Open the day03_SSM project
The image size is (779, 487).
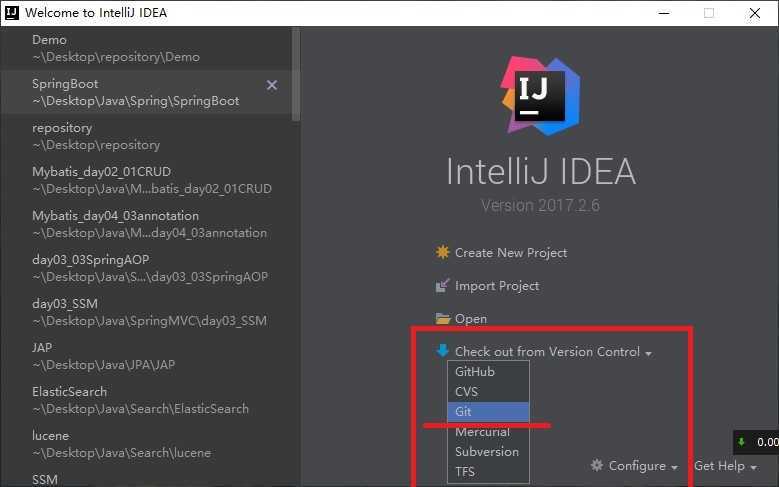(147, 312)
